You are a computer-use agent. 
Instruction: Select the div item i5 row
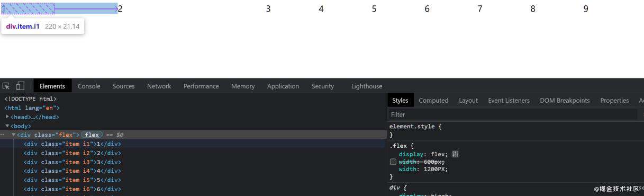[72, 180]
